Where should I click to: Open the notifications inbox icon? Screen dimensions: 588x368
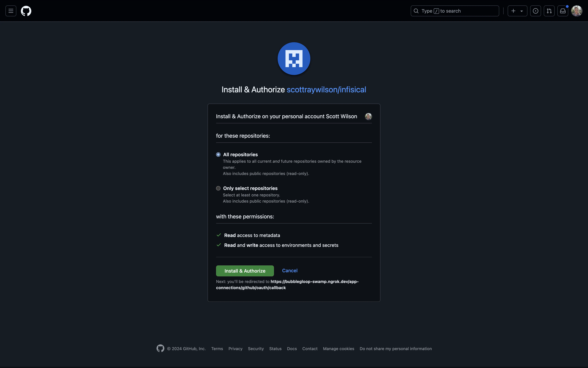click(x=562, y=11)
